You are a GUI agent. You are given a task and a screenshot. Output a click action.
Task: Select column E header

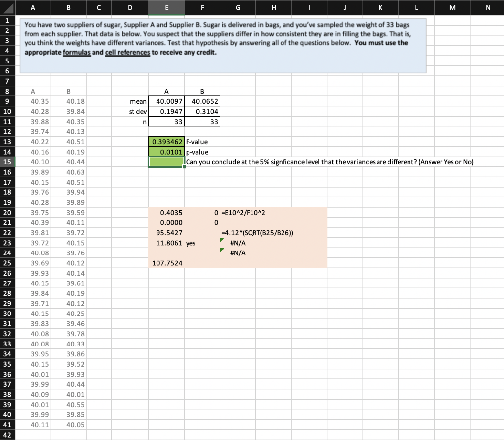pyautogui.click(x=166, y=8)
